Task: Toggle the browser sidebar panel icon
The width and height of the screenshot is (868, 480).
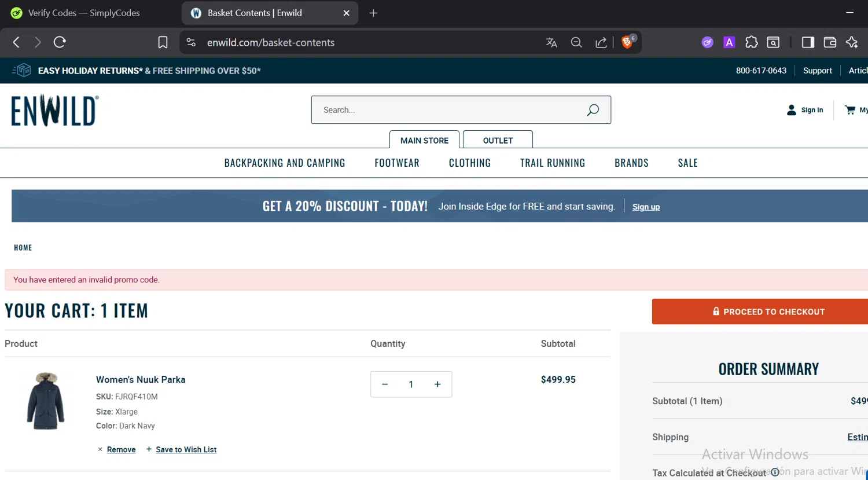Action: click(x=808, y=42)
